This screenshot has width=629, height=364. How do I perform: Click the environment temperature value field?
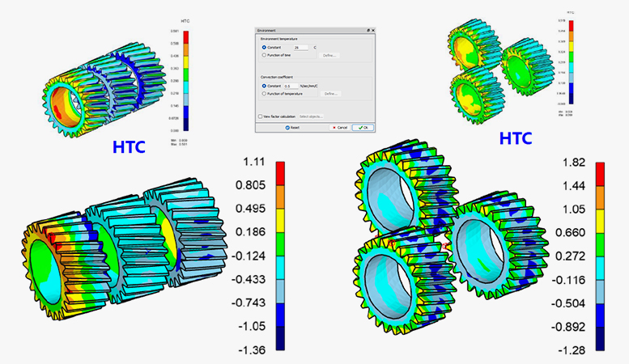click(x=303, y=48)
